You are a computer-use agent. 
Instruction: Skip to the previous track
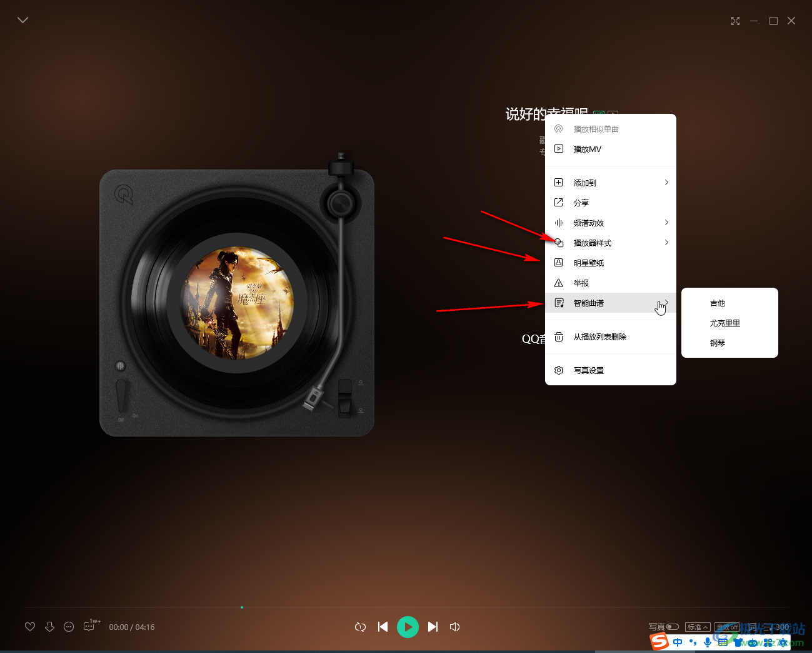coord(383,627)
